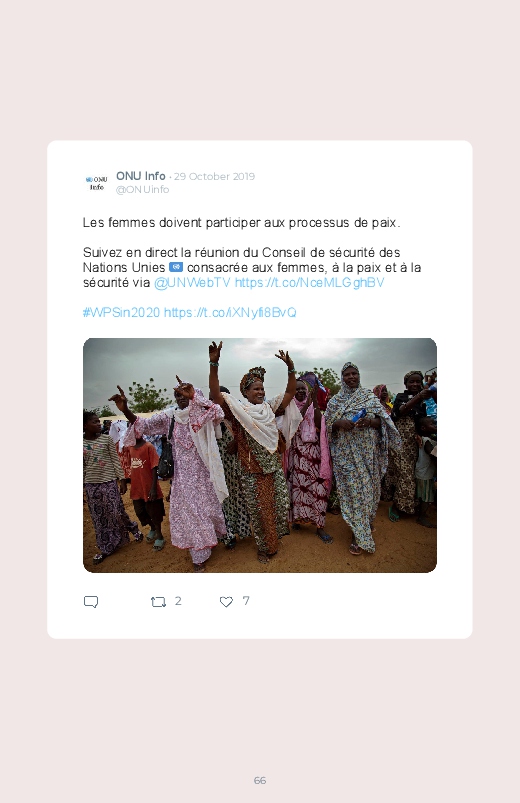The width and height of the screenshot is (520, 803).
Task: Select the first tweet sentence about femmes
Action: [x=241, y=223]
